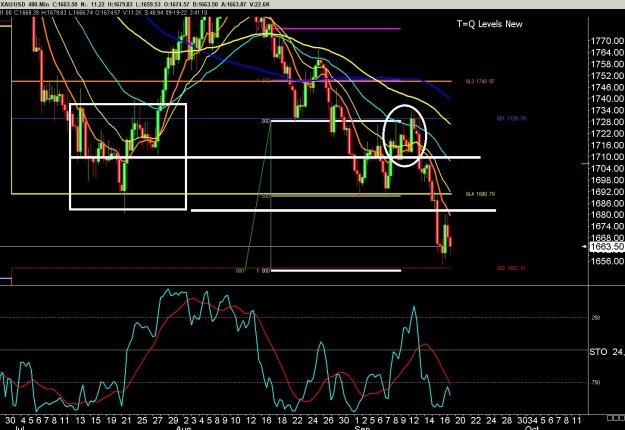
Task: Click the QL4 1690.79 level label
Action: 480,194
